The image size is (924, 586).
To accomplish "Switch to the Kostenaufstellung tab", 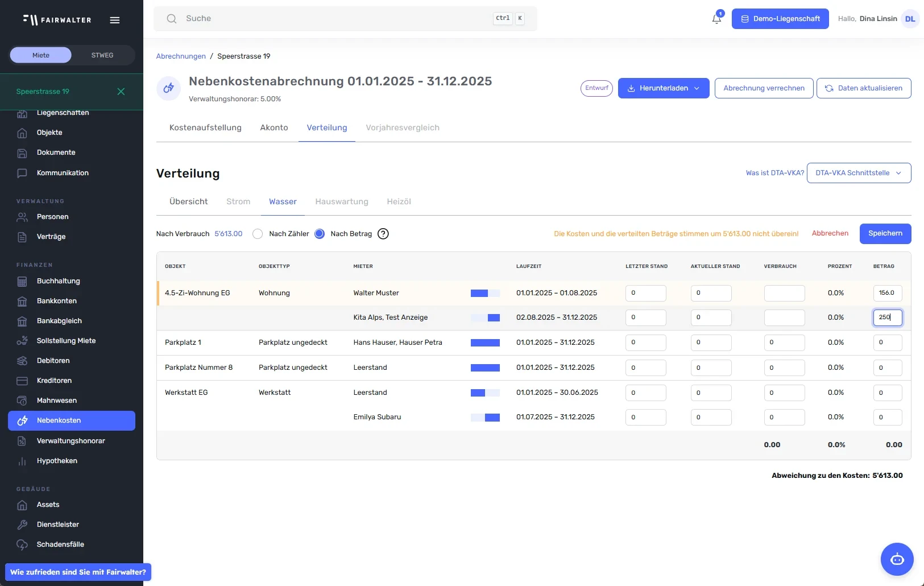I will tap(205, 127).
